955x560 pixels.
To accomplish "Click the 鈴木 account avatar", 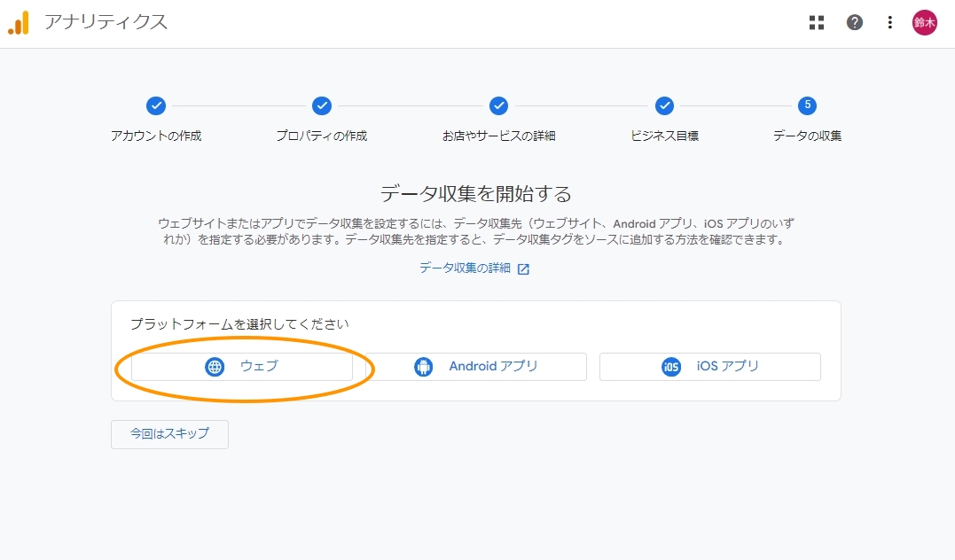I will (925, 23).
